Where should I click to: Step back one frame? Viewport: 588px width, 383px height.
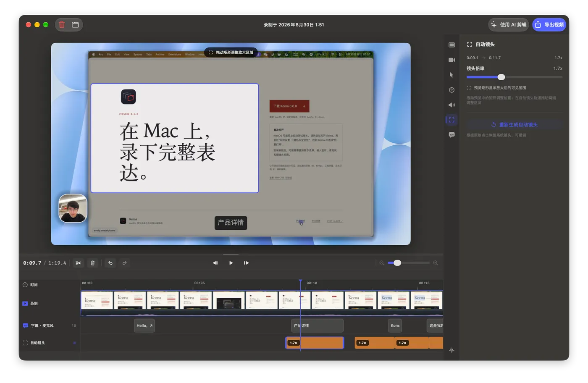(x=215, y=263)
